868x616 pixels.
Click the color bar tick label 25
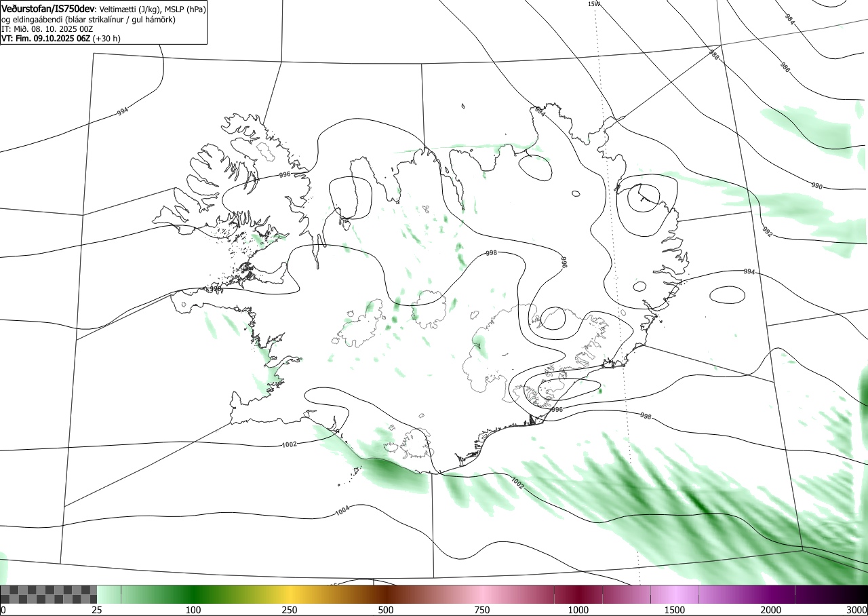point(97,610)
